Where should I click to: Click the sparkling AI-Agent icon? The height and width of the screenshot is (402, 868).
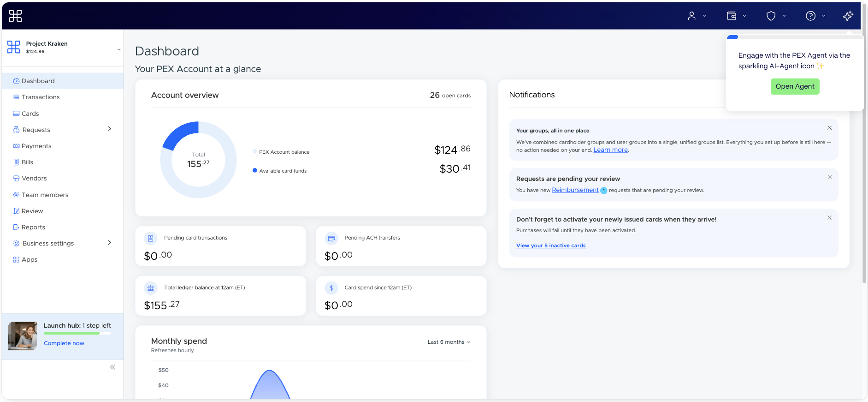(x=848, y=16)
